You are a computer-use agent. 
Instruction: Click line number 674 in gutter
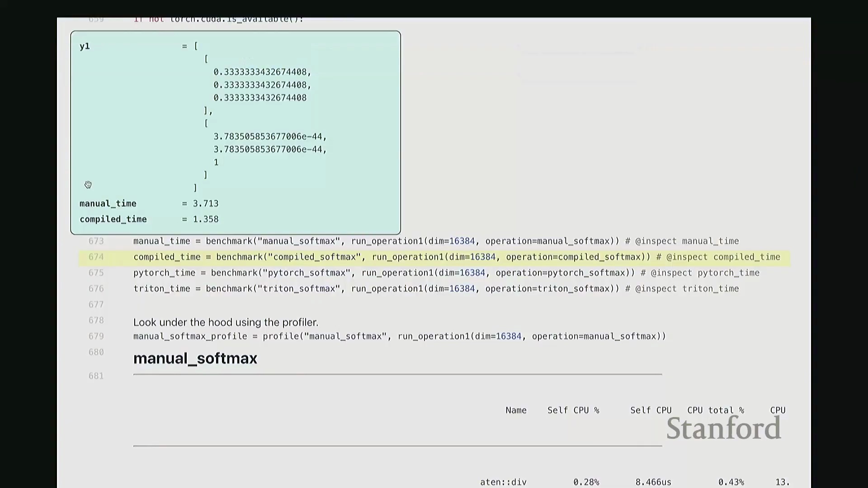96,257
